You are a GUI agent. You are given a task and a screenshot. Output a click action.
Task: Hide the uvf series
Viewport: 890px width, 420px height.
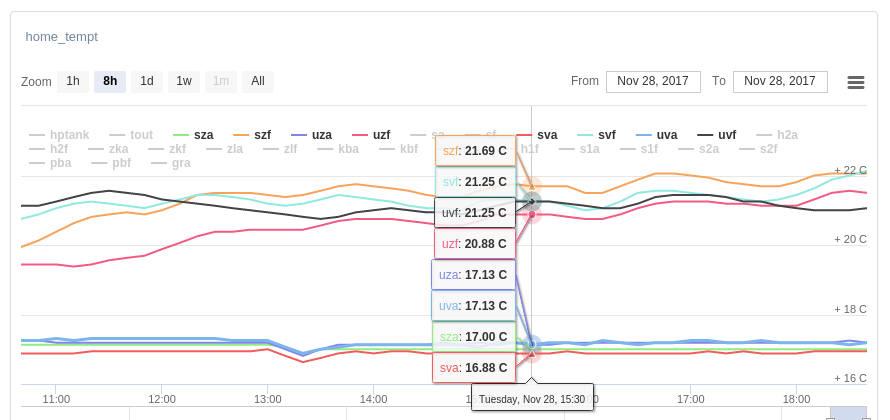(x=717, y=135)
